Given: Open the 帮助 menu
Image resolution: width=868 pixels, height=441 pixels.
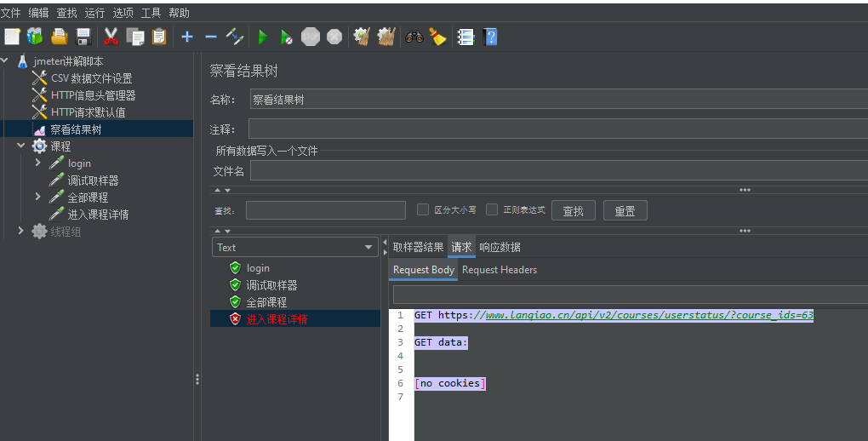Looking at the screenshot, I should point(180,13).
